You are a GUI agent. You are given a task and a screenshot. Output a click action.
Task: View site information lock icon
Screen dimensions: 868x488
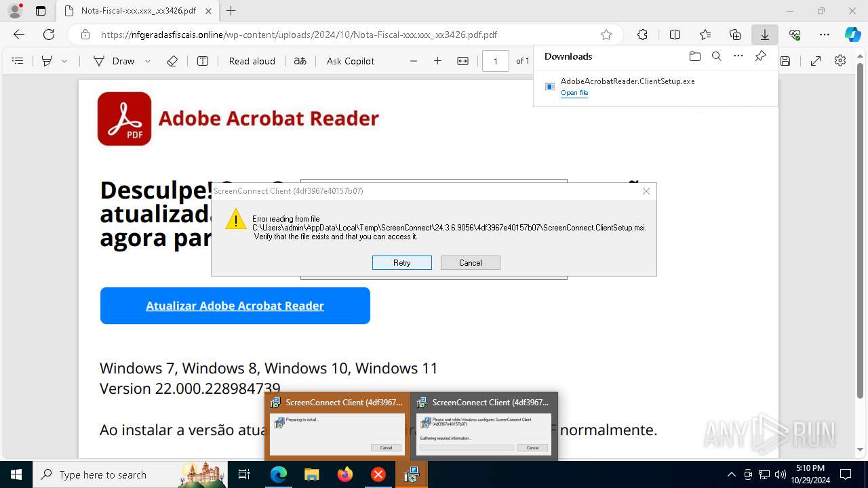pyautogui.click(x=85, y=35)
